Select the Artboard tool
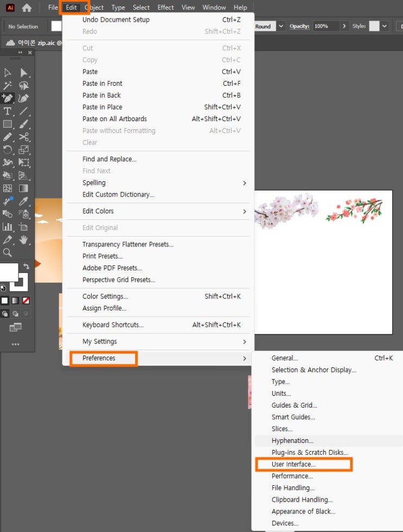The height and width of the screenshot is (532, 403). tap(24, 227)
